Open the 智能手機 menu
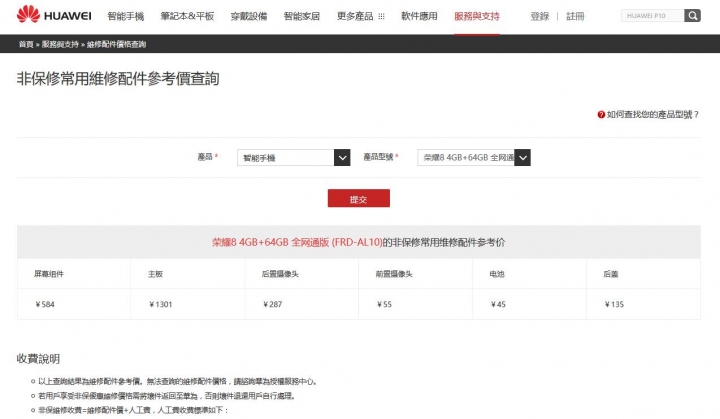Viewport: 720px width, 419px height. click(126, 17)
